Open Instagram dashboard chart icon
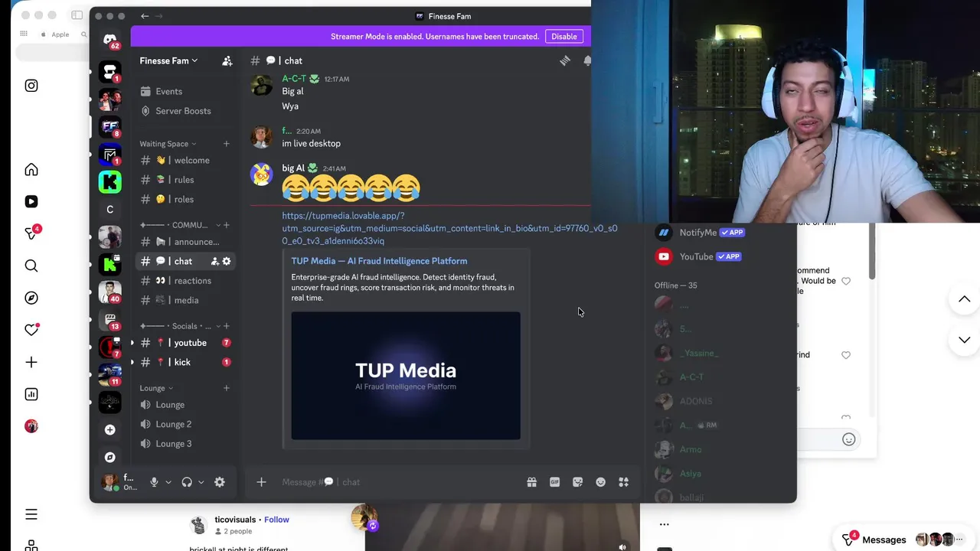The image size is (980, 551). click(x=31, y=394)
